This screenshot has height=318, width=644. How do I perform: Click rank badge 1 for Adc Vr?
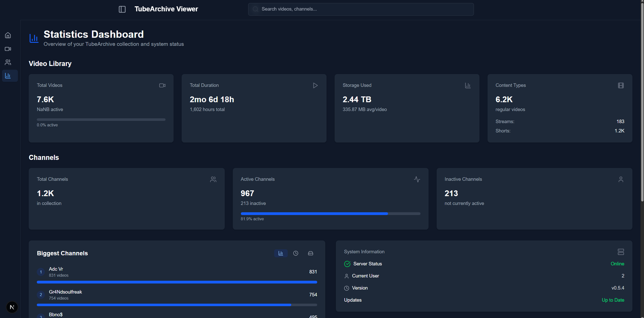coord(41,272)
